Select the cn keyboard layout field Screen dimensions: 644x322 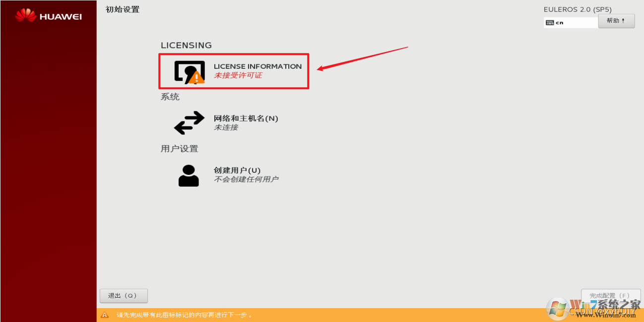tap(571, 22)
